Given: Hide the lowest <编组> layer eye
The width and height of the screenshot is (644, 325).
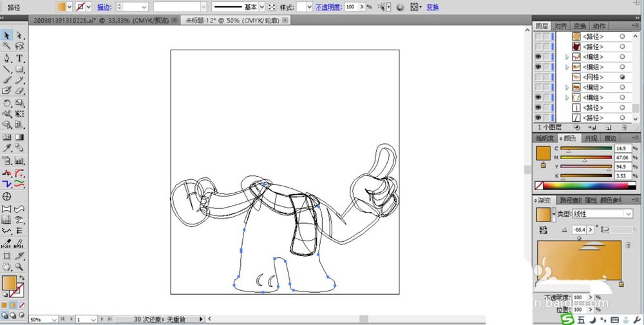Looking at the screenshot, I should [x=538, y=97].
